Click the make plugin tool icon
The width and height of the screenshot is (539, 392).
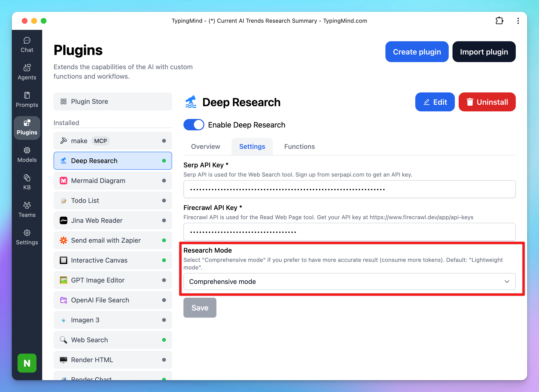click(x=64, y=141)
